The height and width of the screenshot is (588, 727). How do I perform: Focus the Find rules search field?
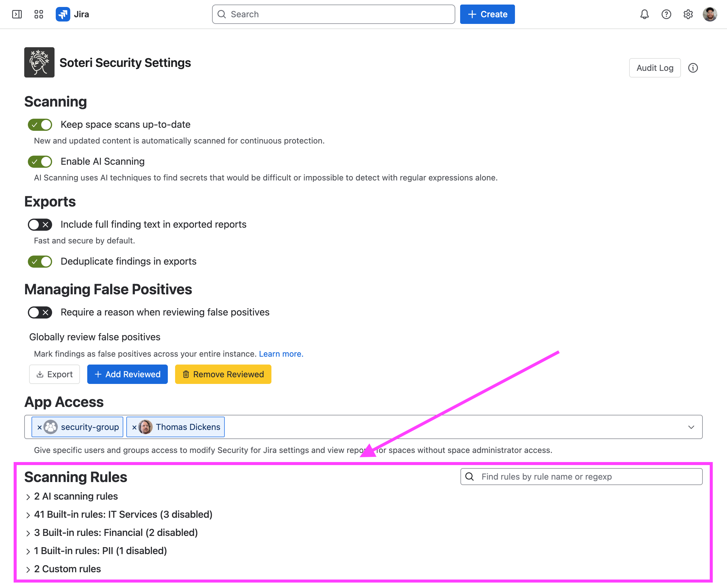581,477
